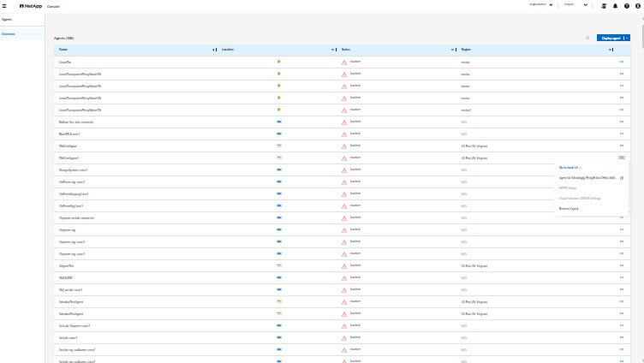
Task: Open the help question mark icon
Action: coord(627,5)
